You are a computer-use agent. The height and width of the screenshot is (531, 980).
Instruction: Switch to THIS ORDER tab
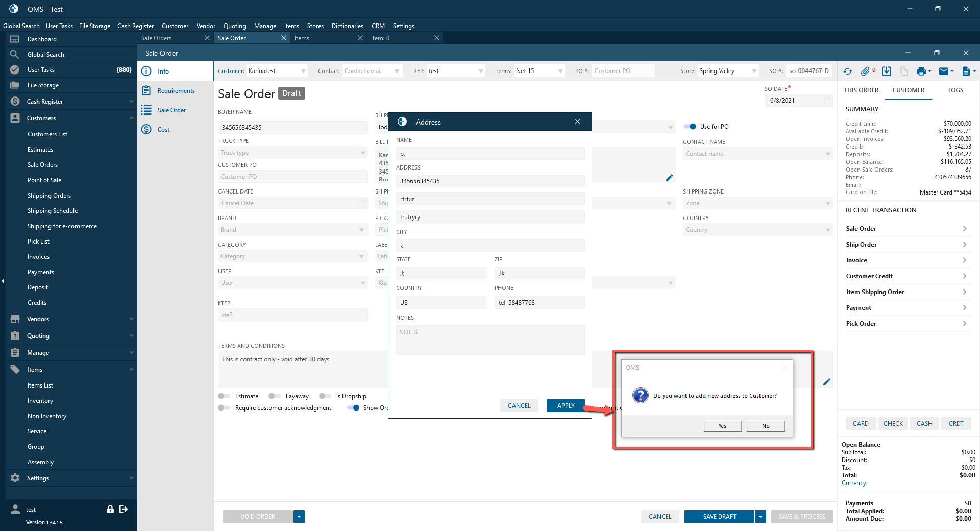coord(861,90)
